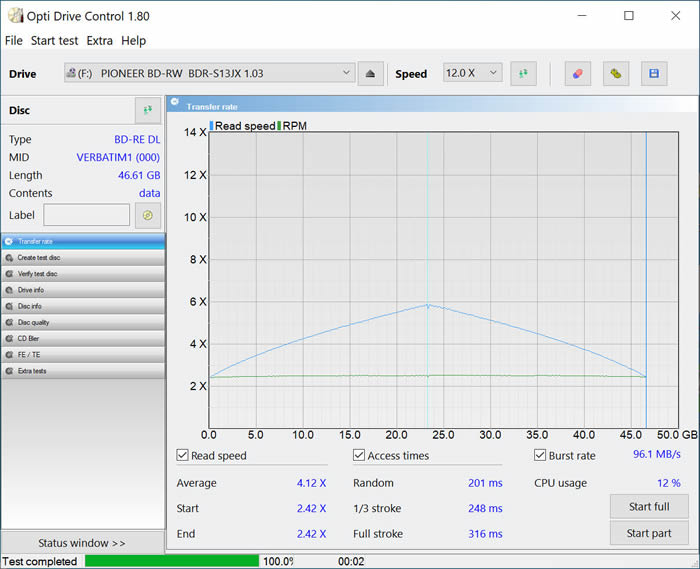Click the erase disc icon in toolbar
The image size is (700, 569).
tap(577, 73)
